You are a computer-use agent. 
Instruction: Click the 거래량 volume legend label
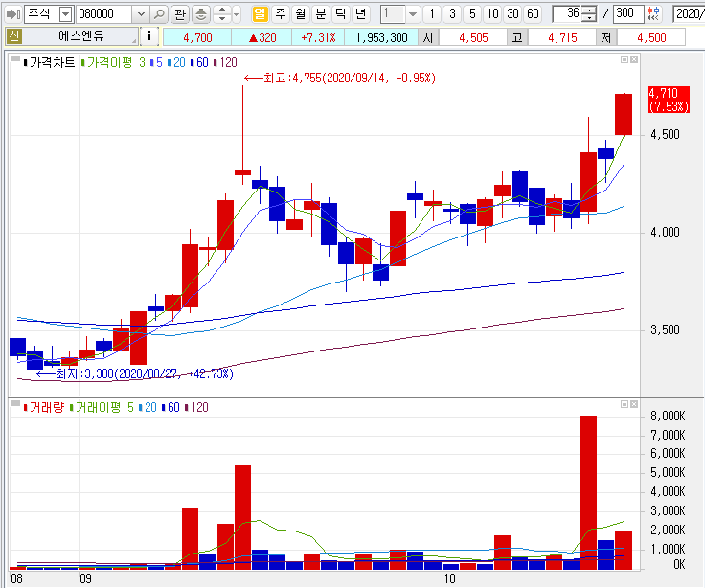pyautogui.click(x=44, y=407)
